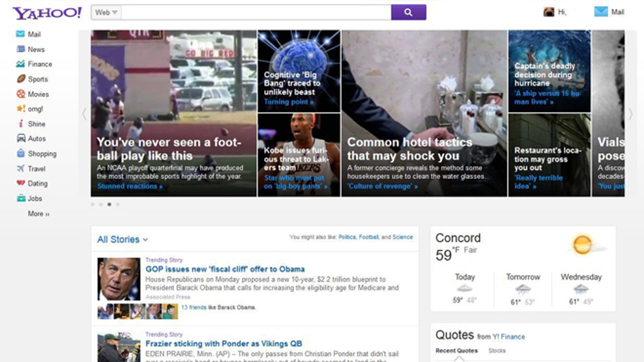Select the third carousel page dot
The image size is (644, 362).
(109, 204)
